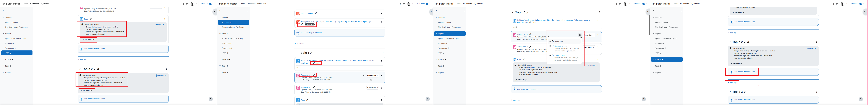Edit Topic 3 name pencil in fourth screenshot

(745, 92)
